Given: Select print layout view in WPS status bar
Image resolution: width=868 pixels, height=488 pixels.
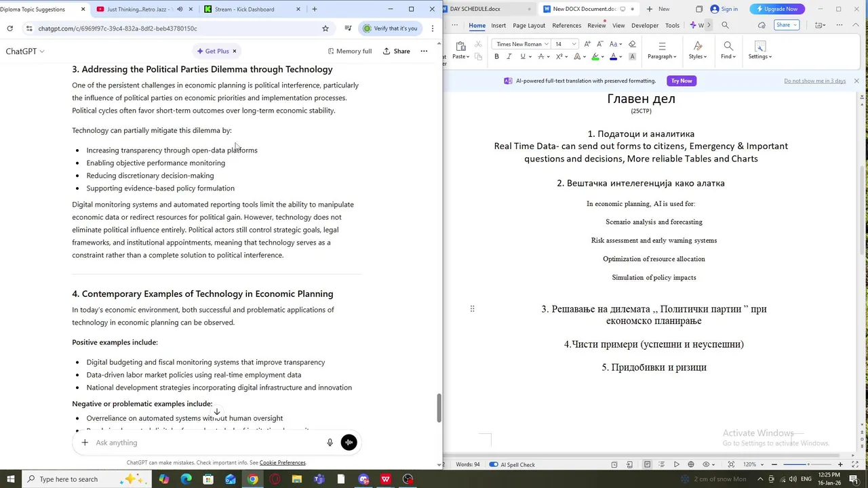Looking at the screenshot, I should (x=647, y=464).
